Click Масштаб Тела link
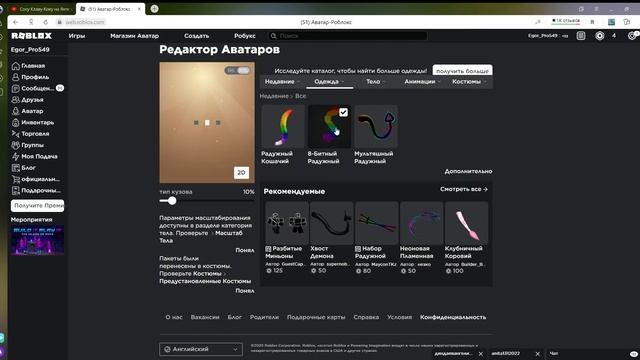The image size is (640, 360). pos(201,237)
